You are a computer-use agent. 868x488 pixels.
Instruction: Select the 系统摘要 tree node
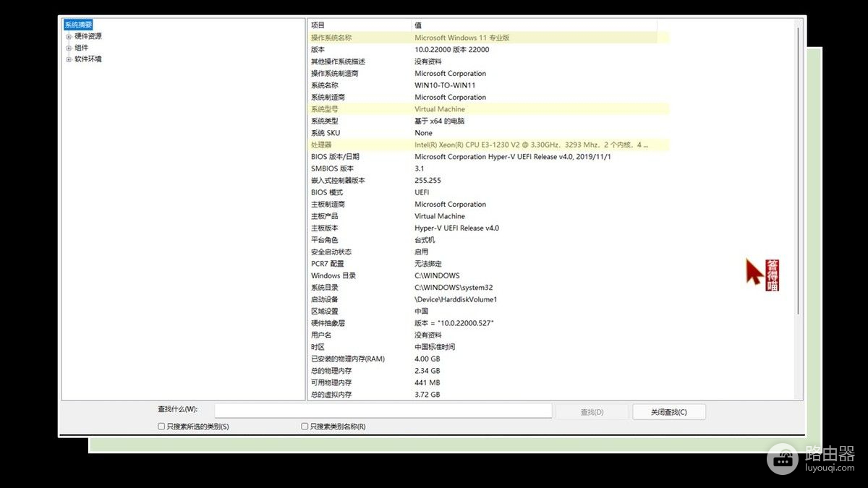[78, 25]
